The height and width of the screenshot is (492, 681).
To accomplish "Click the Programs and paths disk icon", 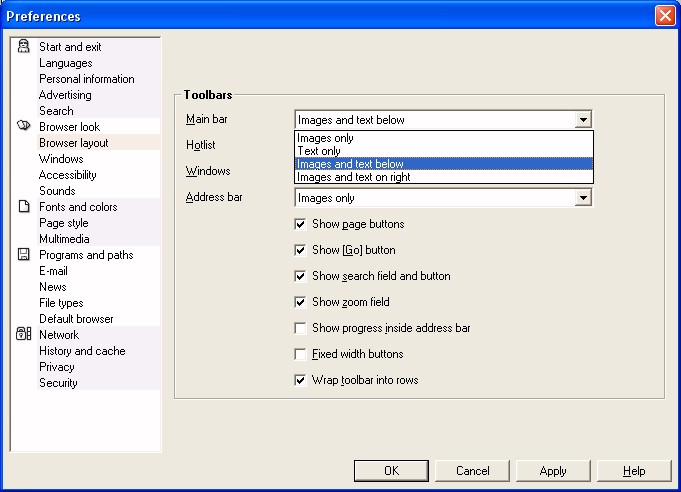I will tap(24, 255).
